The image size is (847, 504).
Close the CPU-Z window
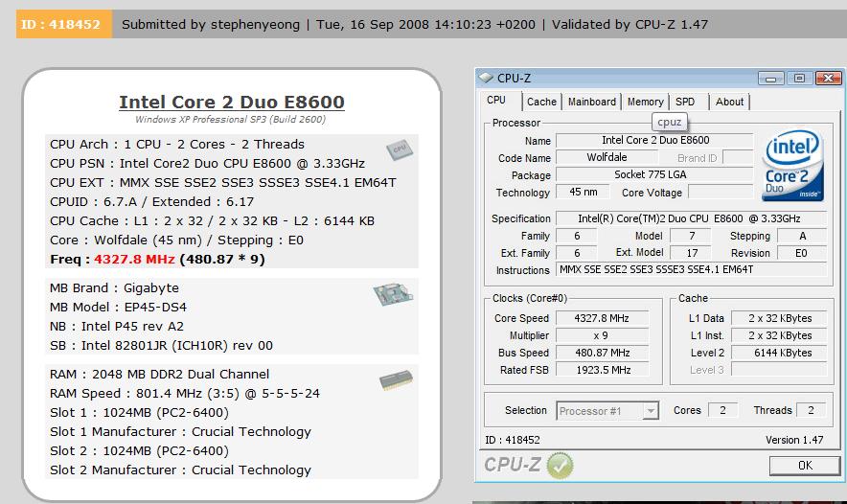pos(828,79)
